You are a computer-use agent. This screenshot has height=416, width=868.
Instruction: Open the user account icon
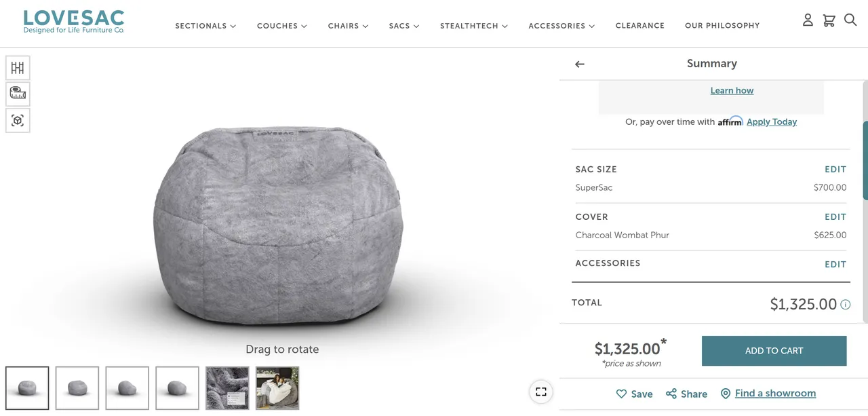(x=808, y=20)
